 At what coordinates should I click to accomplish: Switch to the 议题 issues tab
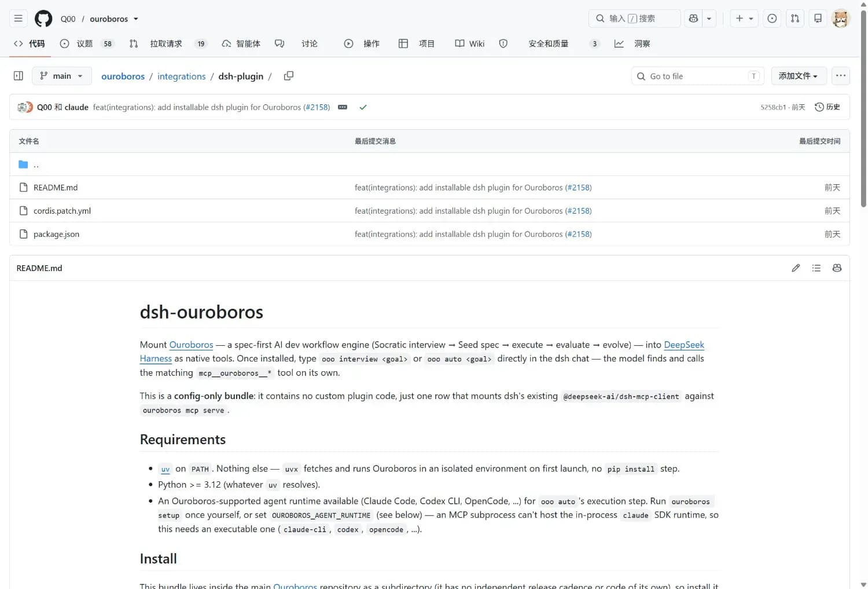[87, 43]
